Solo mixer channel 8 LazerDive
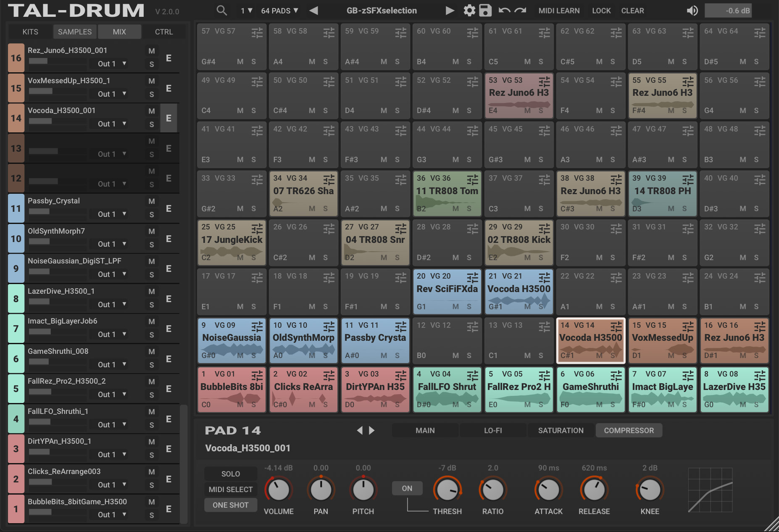Image resolution: width=779 pixels, height=532 pixels. [x=152, y=305]
